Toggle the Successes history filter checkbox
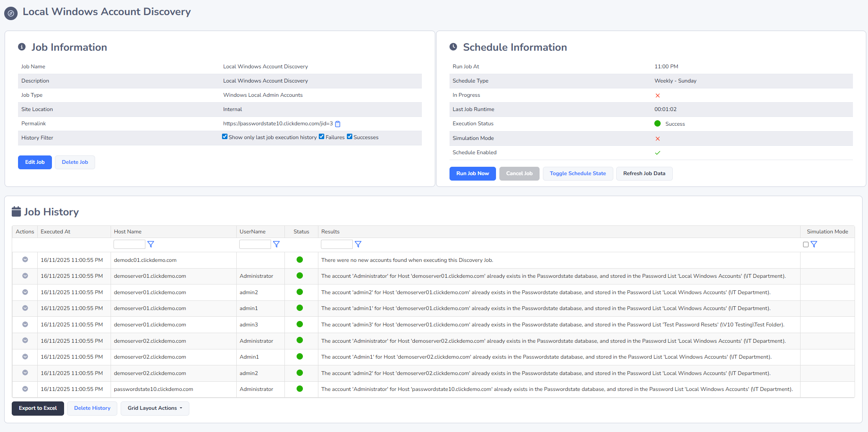 (x=350, y=137)
